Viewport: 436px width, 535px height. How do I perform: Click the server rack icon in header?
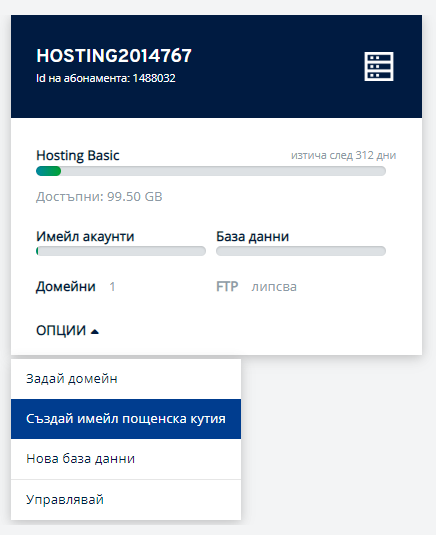pos(379,67)
